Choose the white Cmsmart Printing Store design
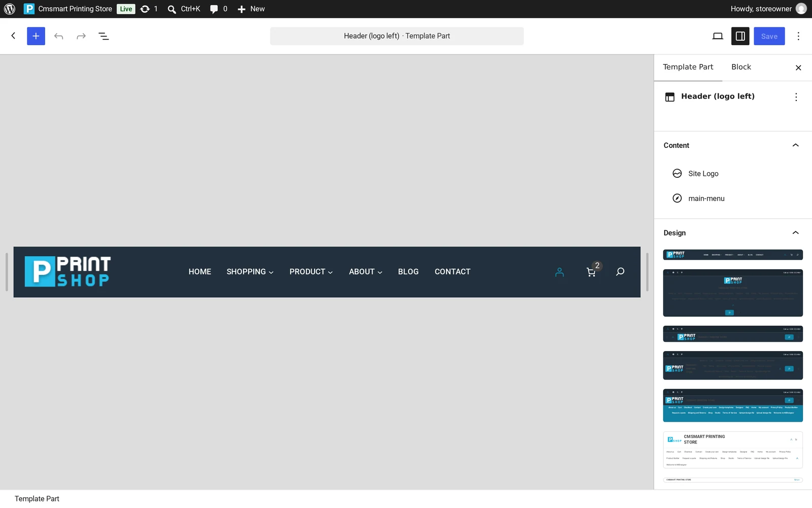812x508 pixels. point(733,450)
